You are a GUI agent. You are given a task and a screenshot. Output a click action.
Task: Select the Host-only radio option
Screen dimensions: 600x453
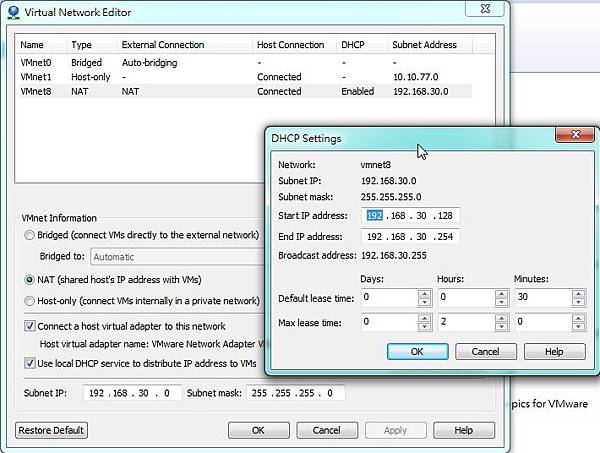click(x=29, y=301)
